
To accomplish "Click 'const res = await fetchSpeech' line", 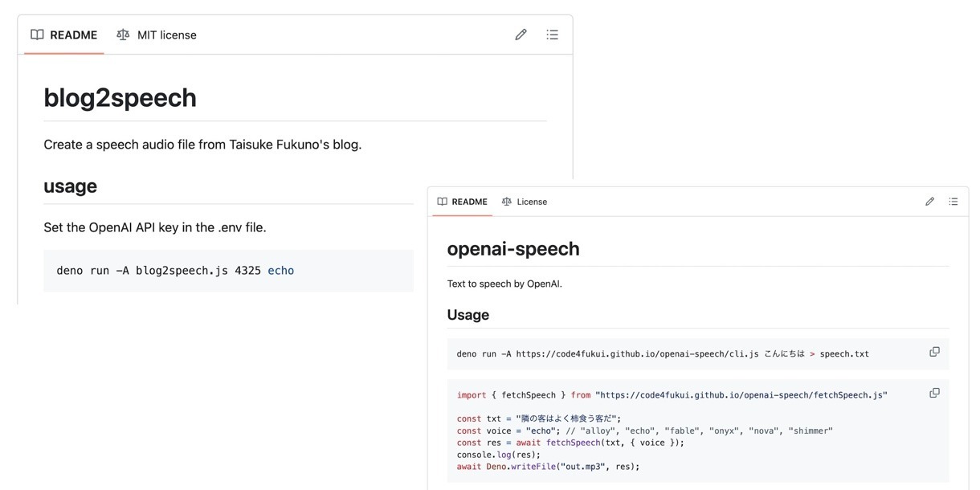I will coord(570,443).
